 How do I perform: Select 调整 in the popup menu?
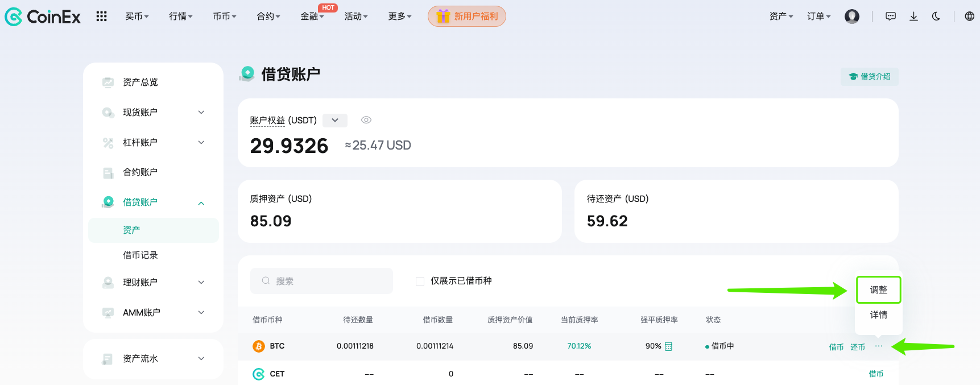click(879, 290)
